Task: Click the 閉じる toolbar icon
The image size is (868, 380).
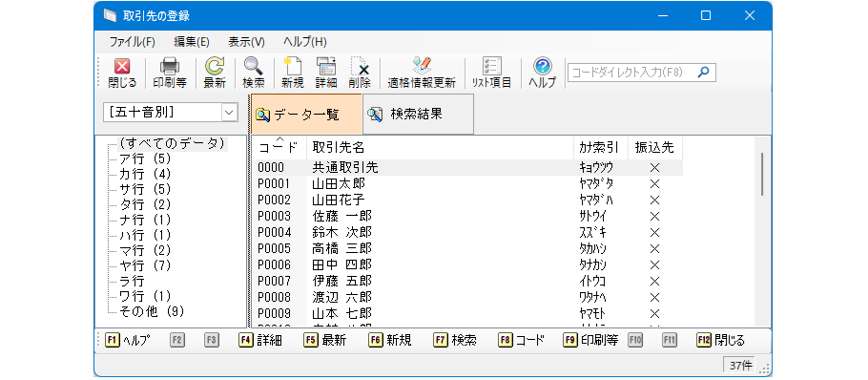Action: (122, 74)
